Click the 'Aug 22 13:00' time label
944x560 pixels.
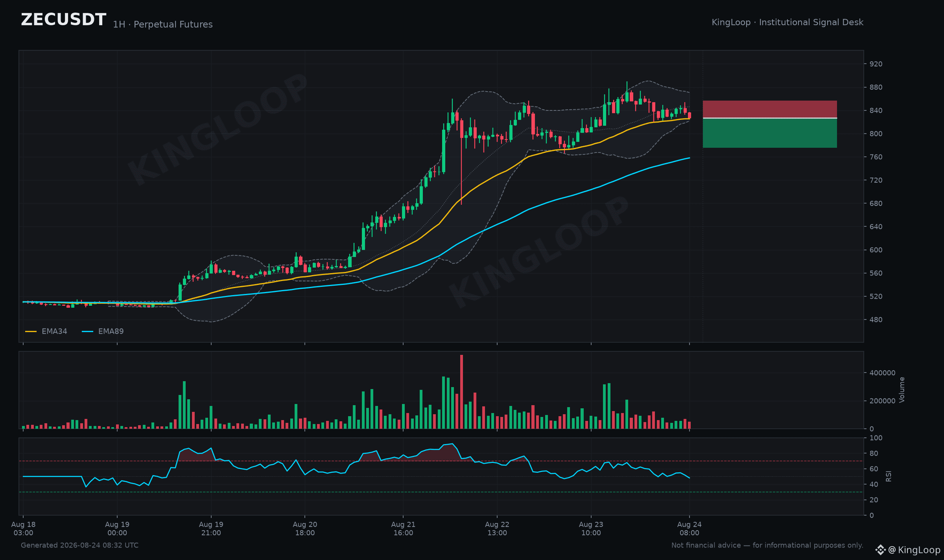pos(497,529)
